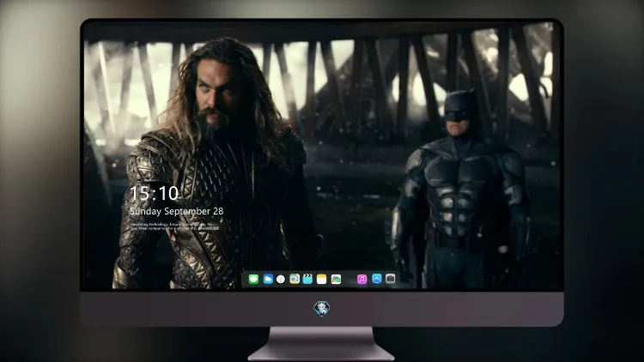Launch the teal clapperboard video app
This screenshot has width=644, height=362.
pos(307,280)
